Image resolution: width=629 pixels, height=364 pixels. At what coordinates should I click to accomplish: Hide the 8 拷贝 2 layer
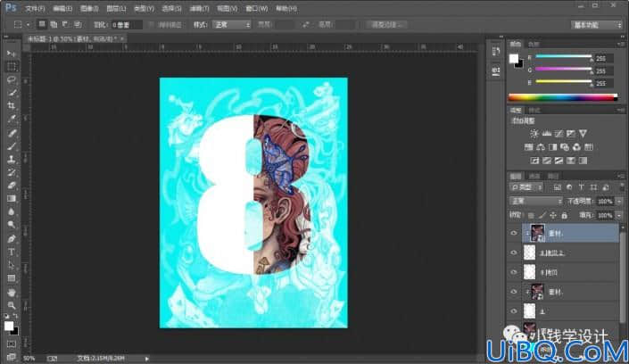pos(514,252)
